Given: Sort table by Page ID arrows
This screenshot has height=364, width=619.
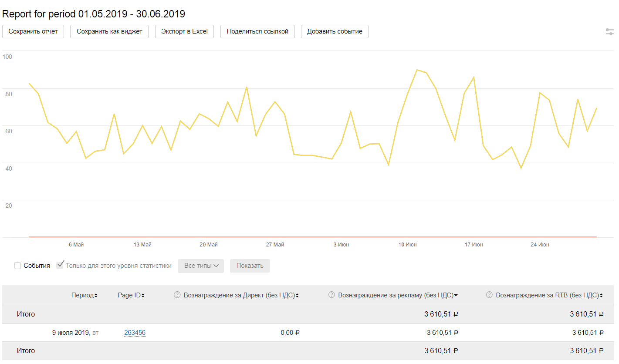Looking at the screenshot, I should click(143, 296).
